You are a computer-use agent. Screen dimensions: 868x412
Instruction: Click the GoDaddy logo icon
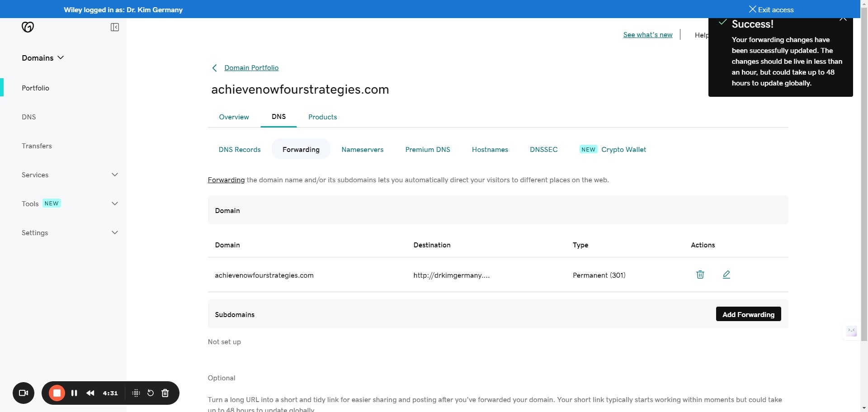pos(28,27)
